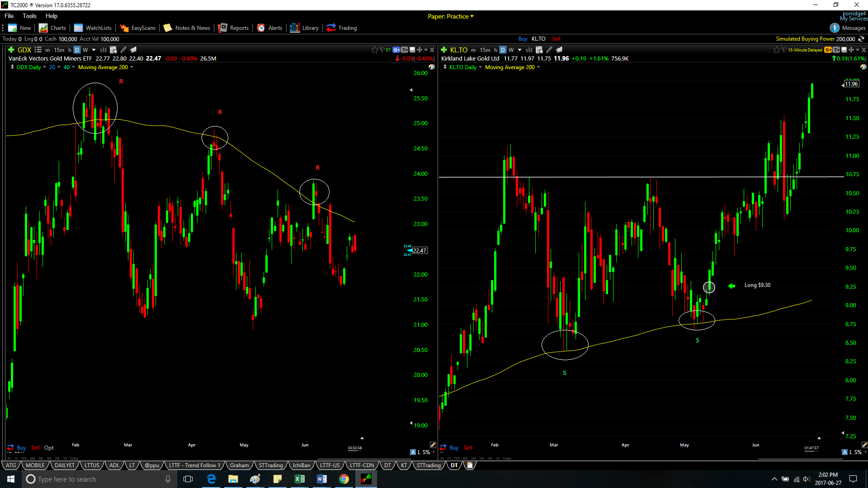Image resolution: width=868 pixels, height=488 pixels.
Task: Click the green plus on KL.TO chart
Action: coord(444,50)
